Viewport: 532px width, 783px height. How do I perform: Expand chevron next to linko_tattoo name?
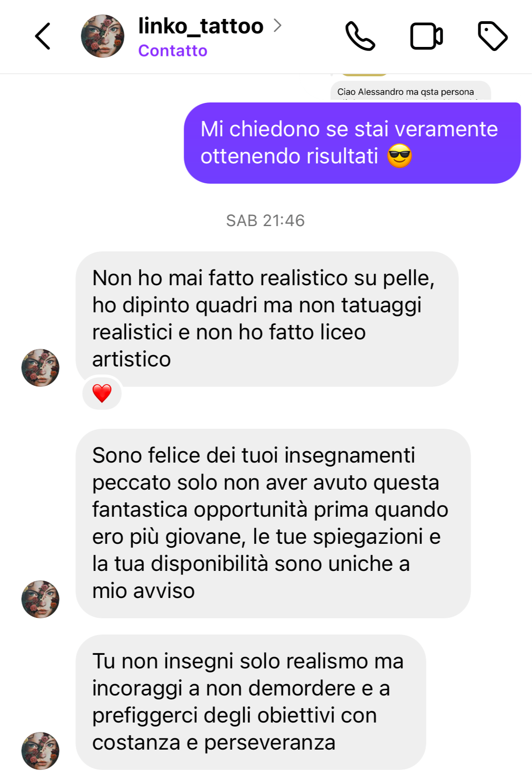278,26
